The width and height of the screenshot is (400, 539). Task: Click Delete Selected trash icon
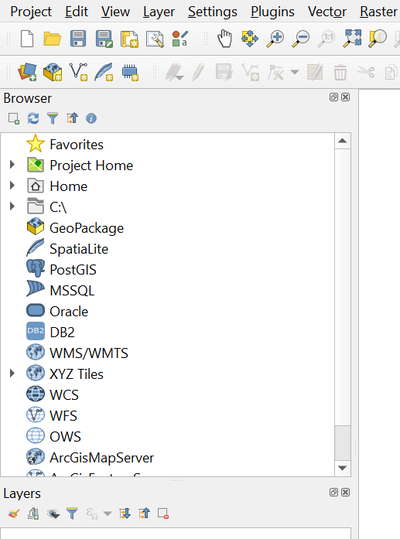[x=340, y=72]
